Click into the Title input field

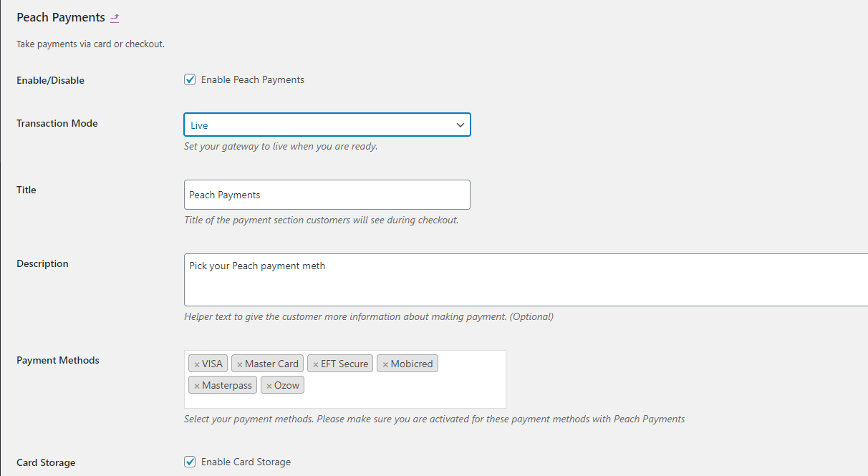(327, 195)
